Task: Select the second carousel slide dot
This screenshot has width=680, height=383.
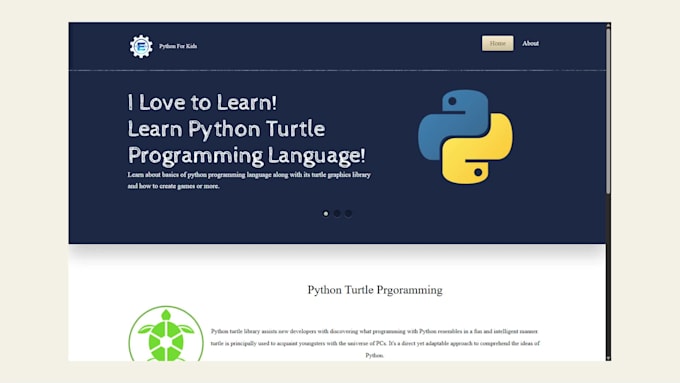Action: coord(337,213)
